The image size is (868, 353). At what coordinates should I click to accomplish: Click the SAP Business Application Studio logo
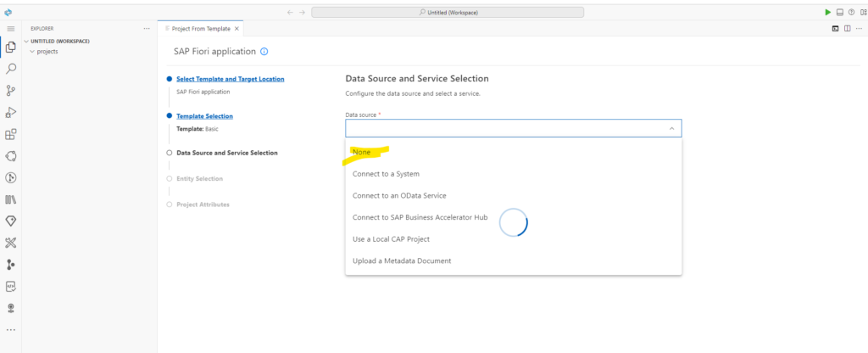tap(8, 12)
